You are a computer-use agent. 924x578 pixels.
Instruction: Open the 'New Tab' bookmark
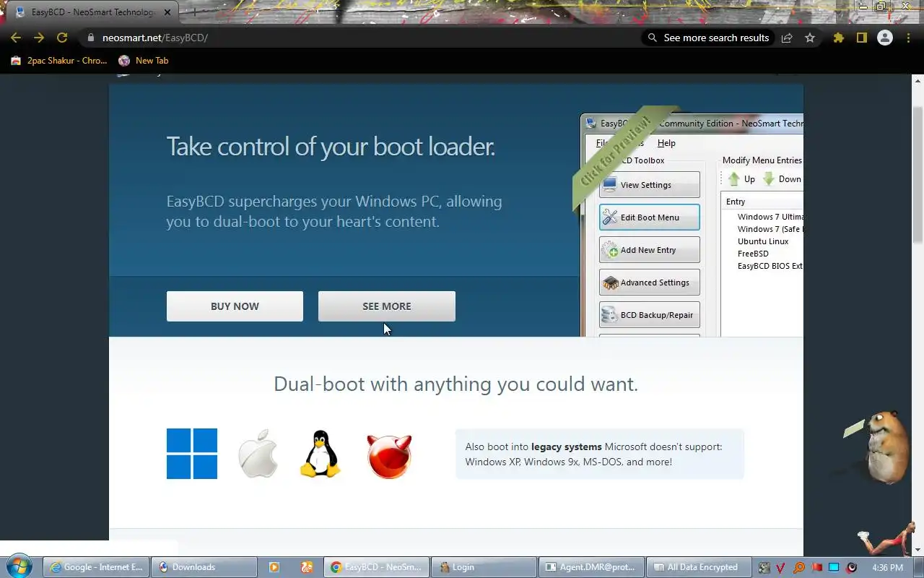pos(144,61)
